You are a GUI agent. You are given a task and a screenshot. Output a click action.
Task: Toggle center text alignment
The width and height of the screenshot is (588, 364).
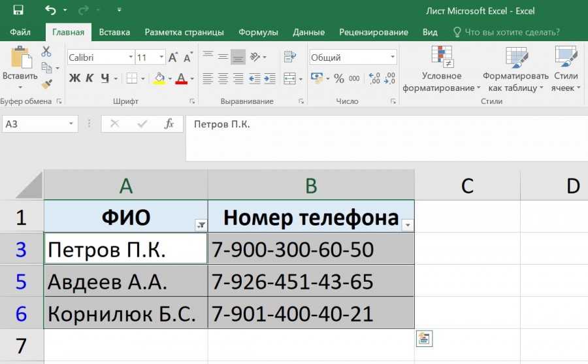223,78
